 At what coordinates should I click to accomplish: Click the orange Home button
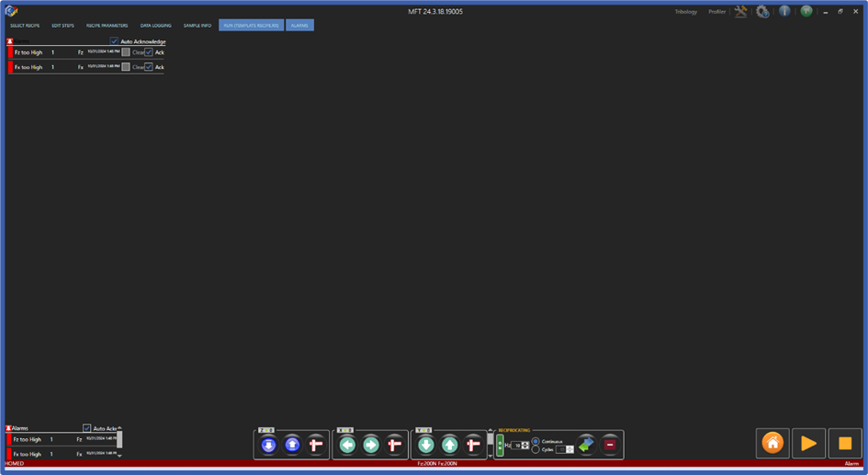pyautogui.click(x=772, y=443)
